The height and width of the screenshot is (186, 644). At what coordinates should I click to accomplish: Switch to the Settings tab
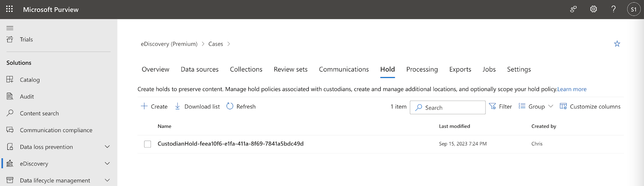(x=519, y=69)
